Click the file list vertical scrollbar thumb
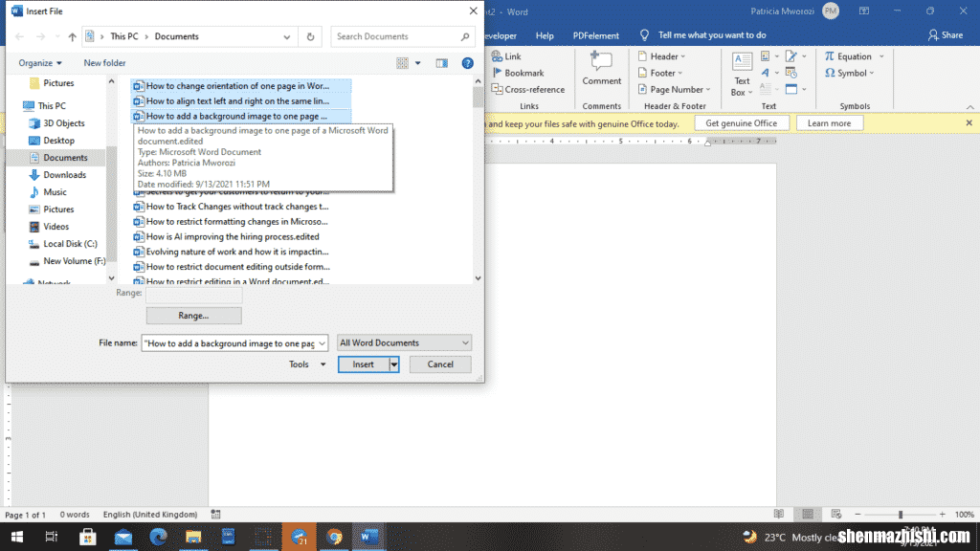Screen dimensions: 980x551 [479, 98]
